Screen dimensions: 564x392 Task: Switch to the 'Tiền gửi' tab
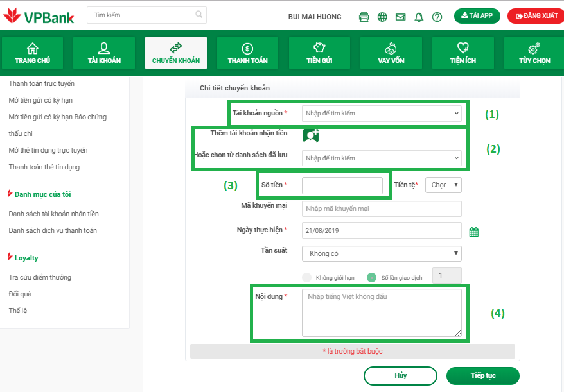click(x=319, y=53)
